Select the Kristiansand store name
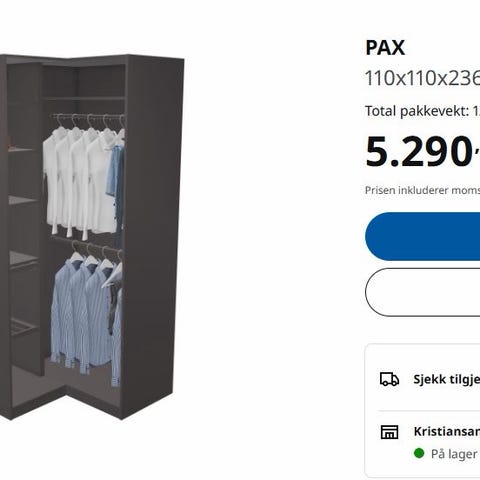Image resolution: width=480 pixels, height=480 pixels. (447, 431)
